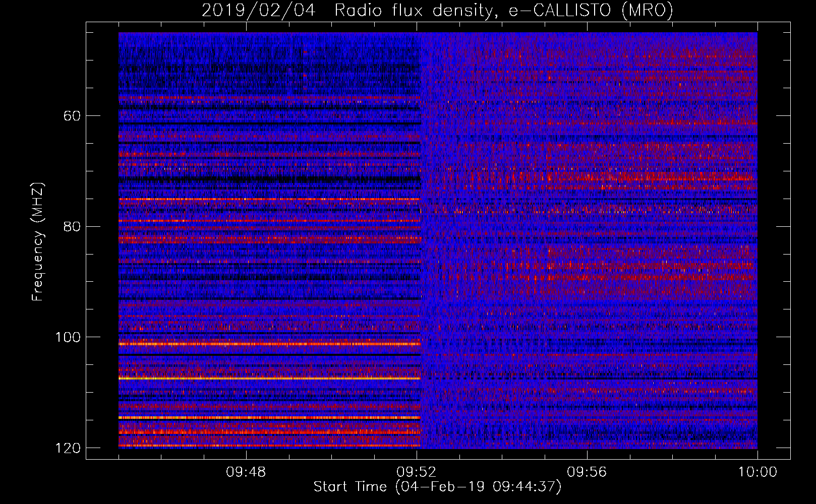The height and width of the screenshot is (504, 816).
Task: Click the bright yellow band just below 100 MHz
Action: 269,344
